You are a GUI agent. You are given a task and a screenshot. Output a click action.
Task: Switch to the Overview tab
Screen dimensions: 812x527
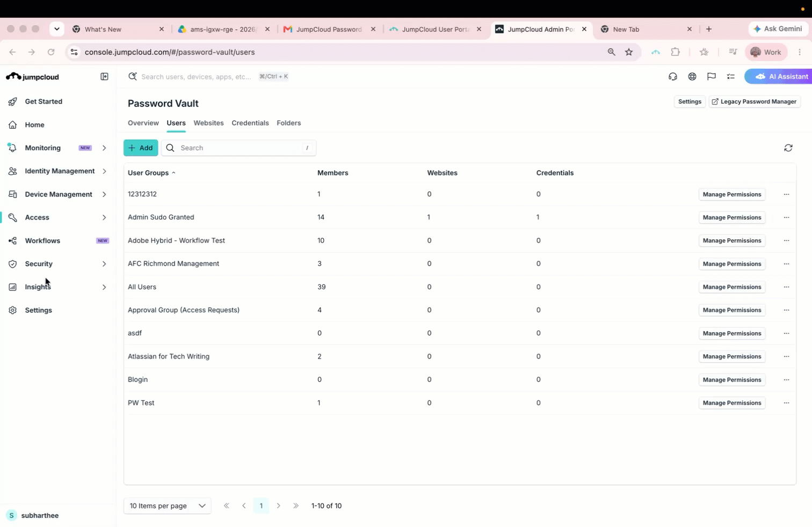coord(143,123)
